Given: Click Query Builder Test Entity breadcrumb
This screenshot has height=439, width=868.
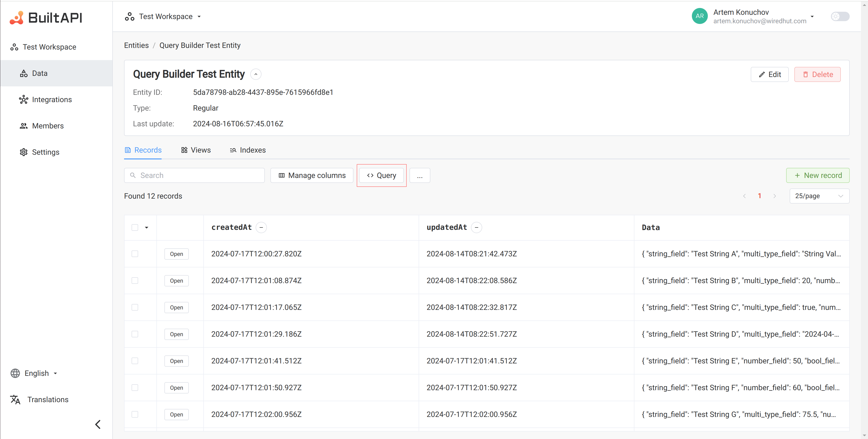Looking at the screenshot, I should click(x=200, y=46).
